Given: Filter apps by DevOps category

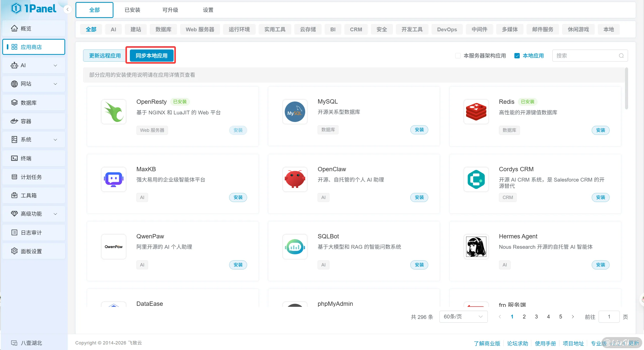Looking at the screenshot, I should (447, 29).
